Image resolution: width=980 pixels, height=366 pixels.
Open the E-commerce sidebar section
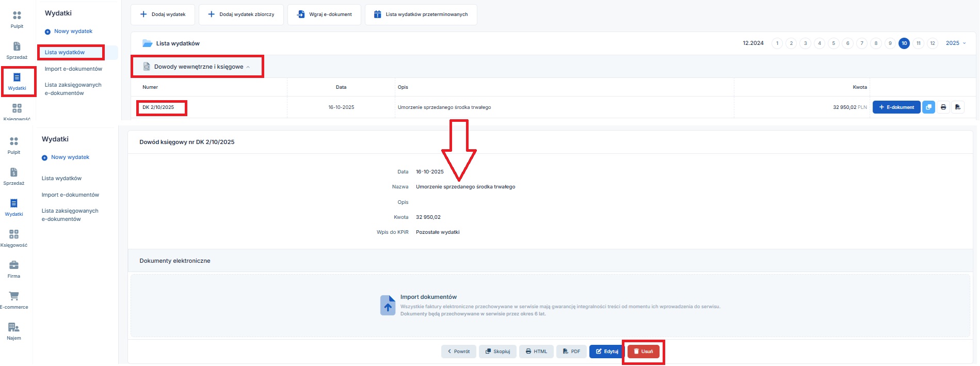pos(14,300)
